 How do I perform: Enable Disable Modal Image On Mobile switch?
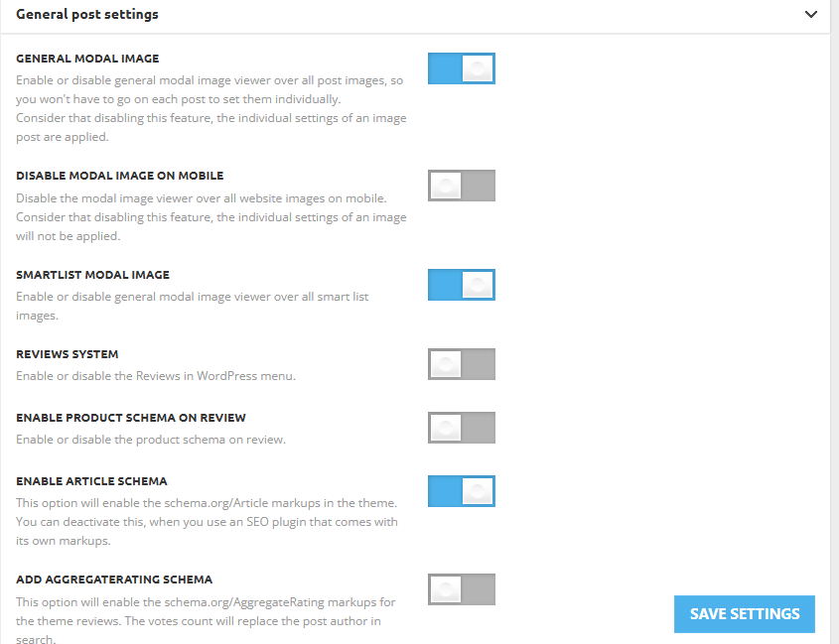click(462, 186)
